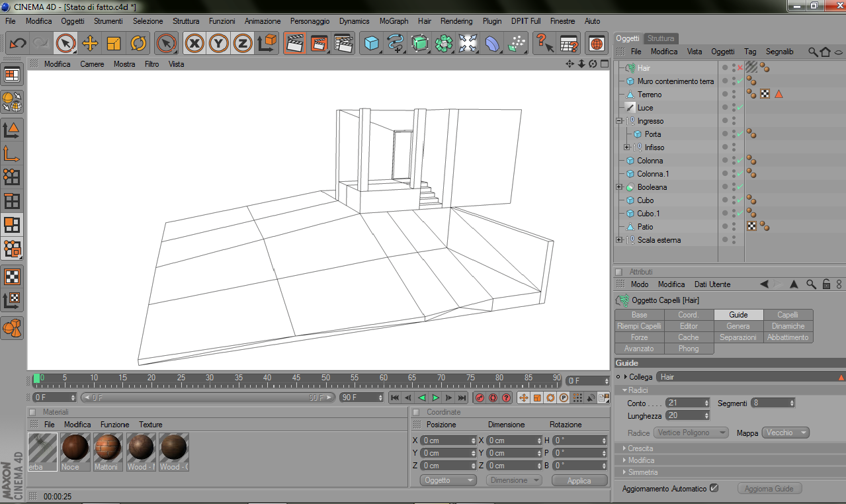
Task: Click the record keyframe red icon
Action: pyautogui.click(x=480, y=398)
